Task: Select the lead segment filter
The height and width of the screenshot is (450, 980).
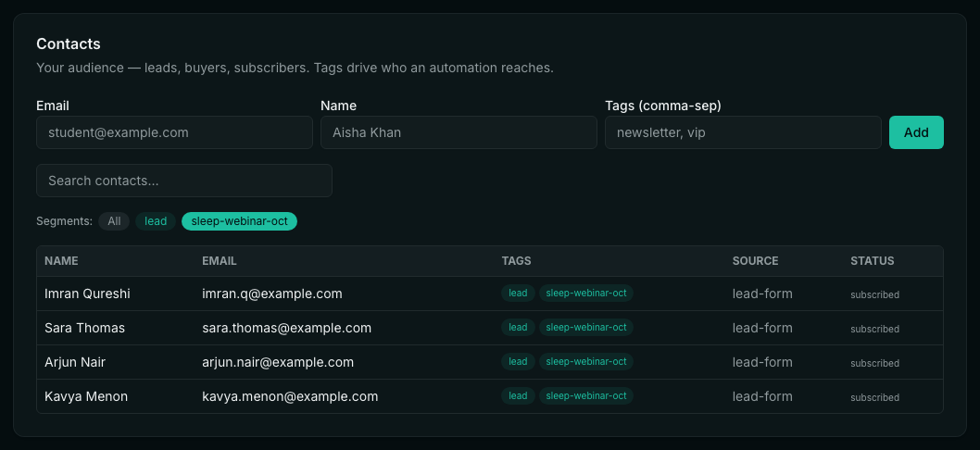Action: click(x=156, y=221)
